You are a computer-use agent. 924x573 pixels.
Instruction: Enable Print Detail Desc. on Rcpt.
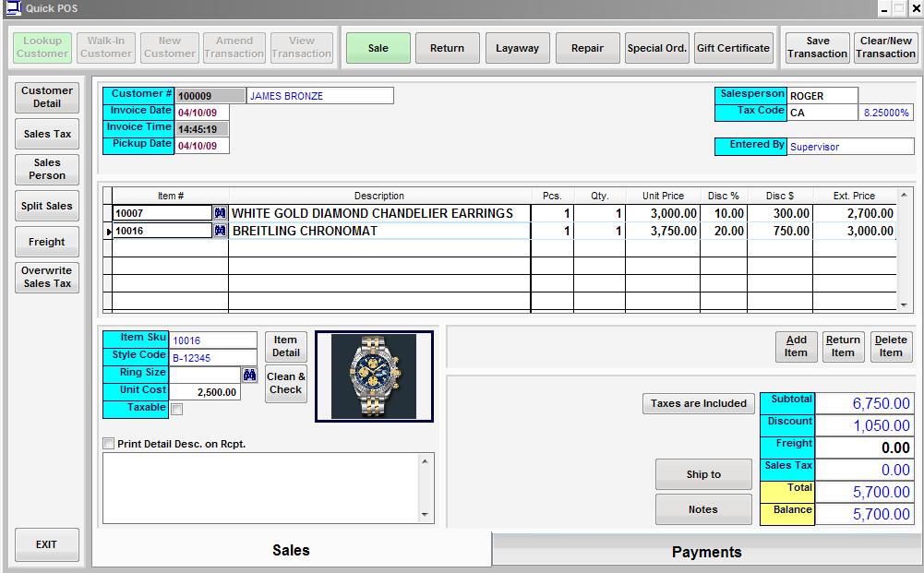click(x=109, y=444)
